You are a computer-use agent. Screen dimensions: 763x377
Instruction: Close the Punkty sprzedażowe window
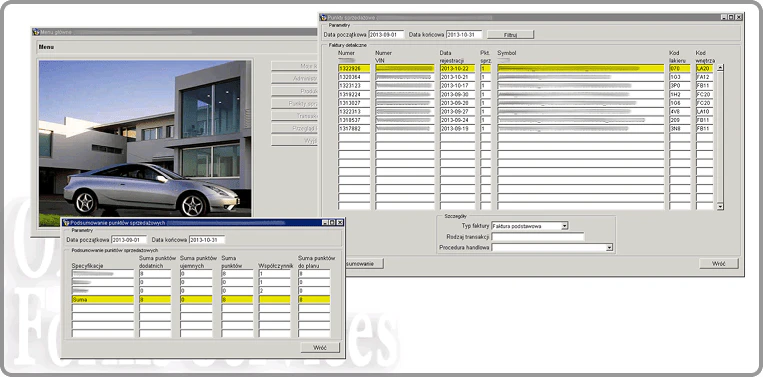click(739, 17)
